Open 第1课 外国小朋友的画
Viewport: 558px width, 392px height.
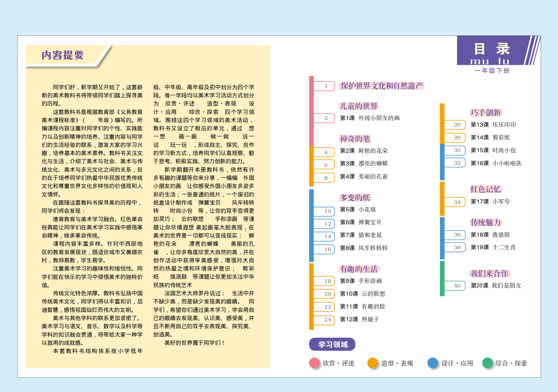point(370,118)
